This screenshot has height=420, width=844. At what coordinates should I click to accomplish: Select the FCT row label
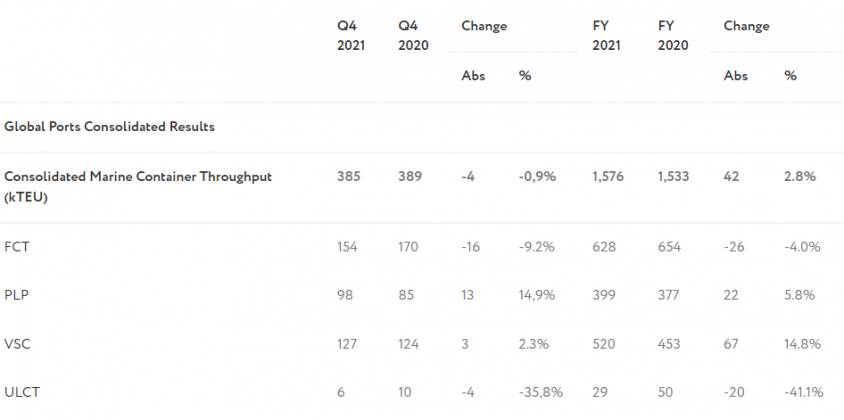click(x=17, y=246)
